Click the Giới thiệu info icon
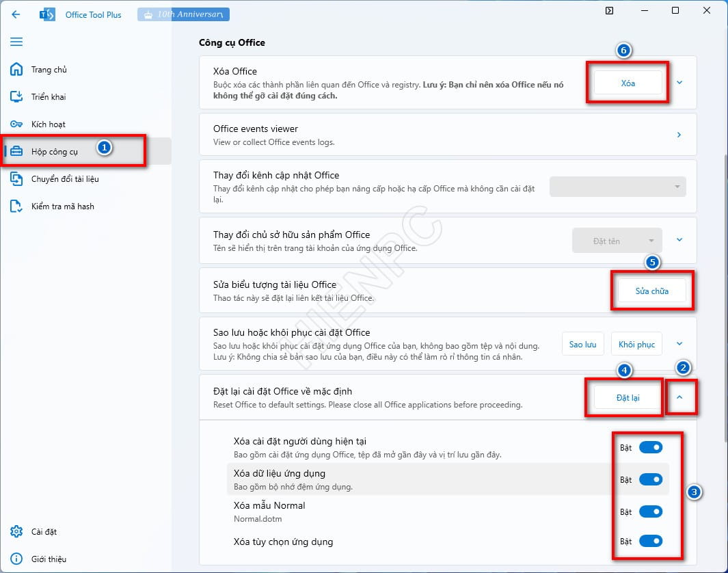This screenshot has width=728, height=573. (x=16, y=559)
